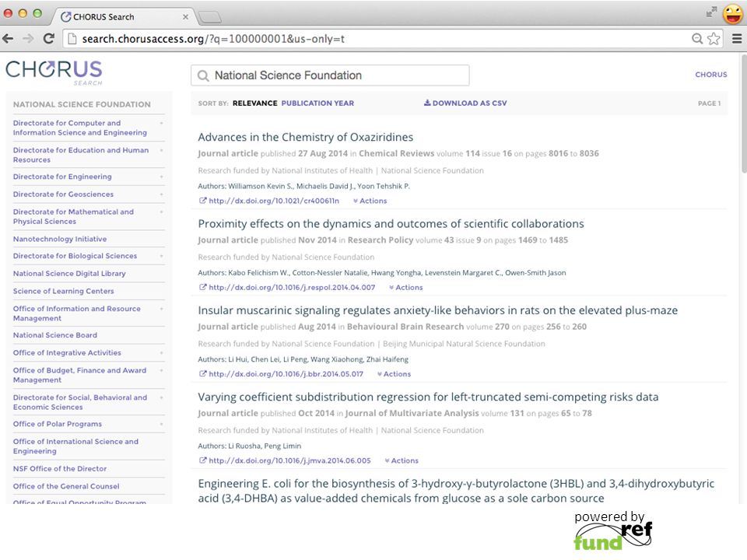
Task: Select Office of Polar Programs
Action: (x=58, y=425)
